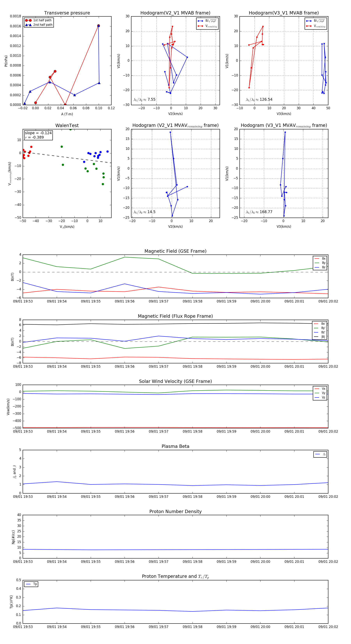Click '2nd half path' legend entry
The height and width of the screenshot is (644, 351).
coord(39,25)
